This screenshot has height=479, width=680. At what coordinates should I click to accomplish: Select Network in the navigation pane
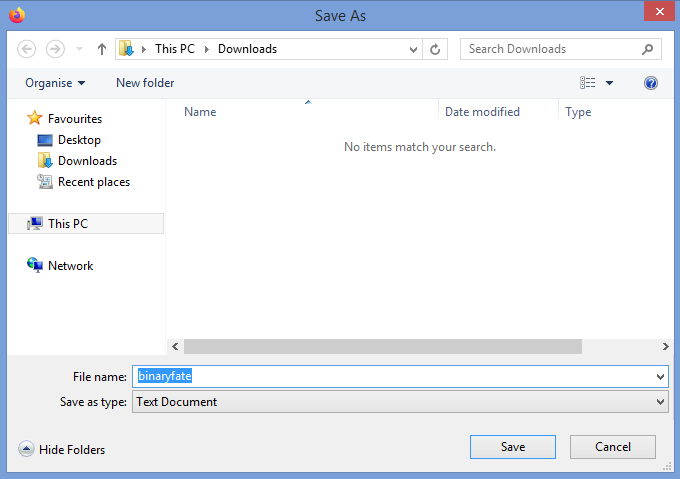tap(70, 266)
